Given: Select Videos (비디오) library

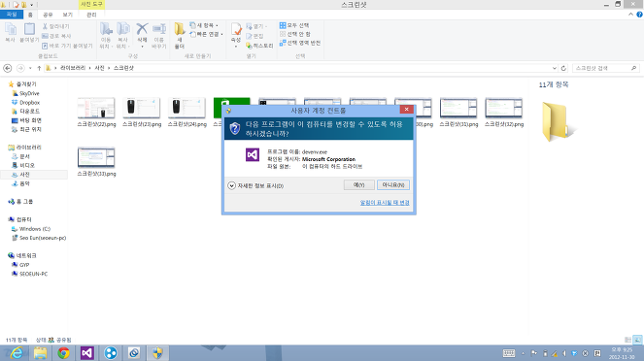Looking at the screenshot, I should point(23,165).
